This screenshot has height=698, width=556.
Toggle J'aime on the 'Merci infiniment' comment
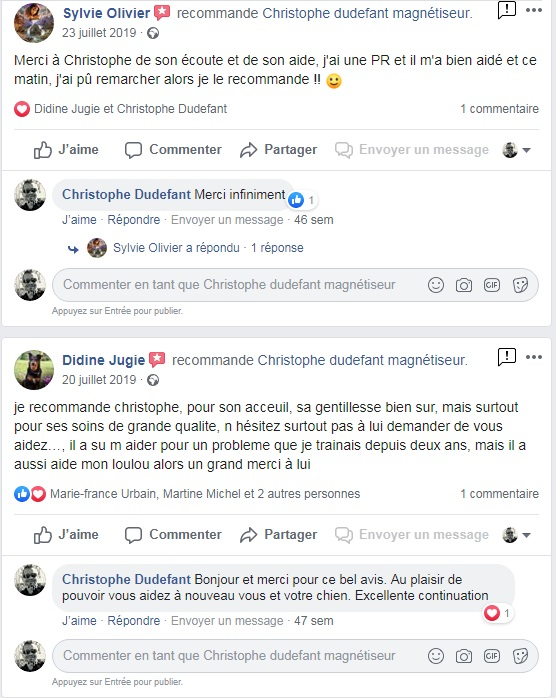(79, 220)
